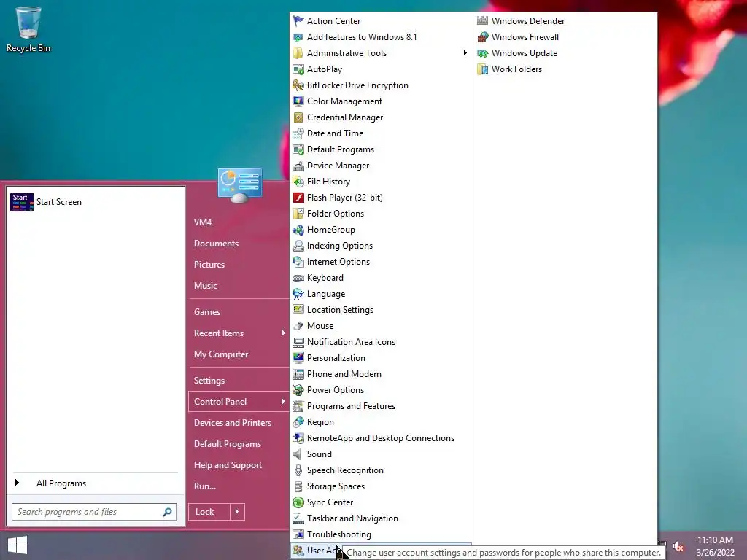747x560 pixels.
Task: Click the Indexing Options magnifier icon
Action: click(298, 246)
